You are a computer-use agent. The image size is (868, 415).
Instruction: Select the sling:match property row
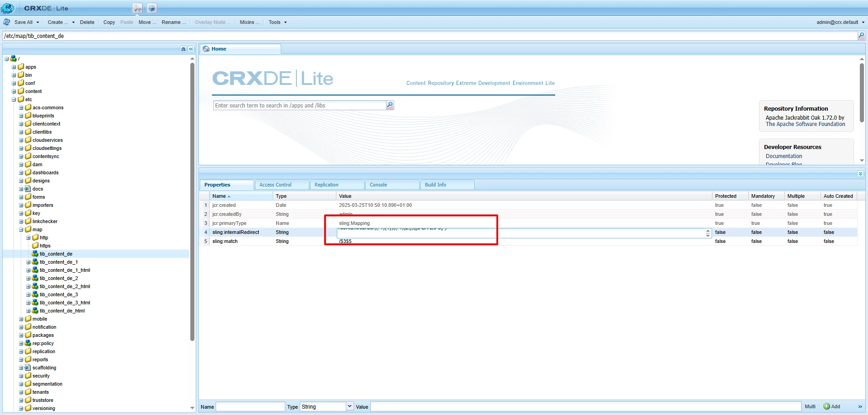(x=528, y=241)
